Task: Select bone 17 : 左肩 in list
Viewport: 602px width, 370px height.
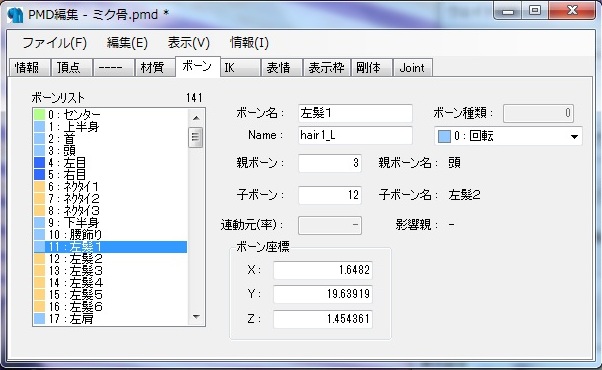Action: tap(110, 319)
